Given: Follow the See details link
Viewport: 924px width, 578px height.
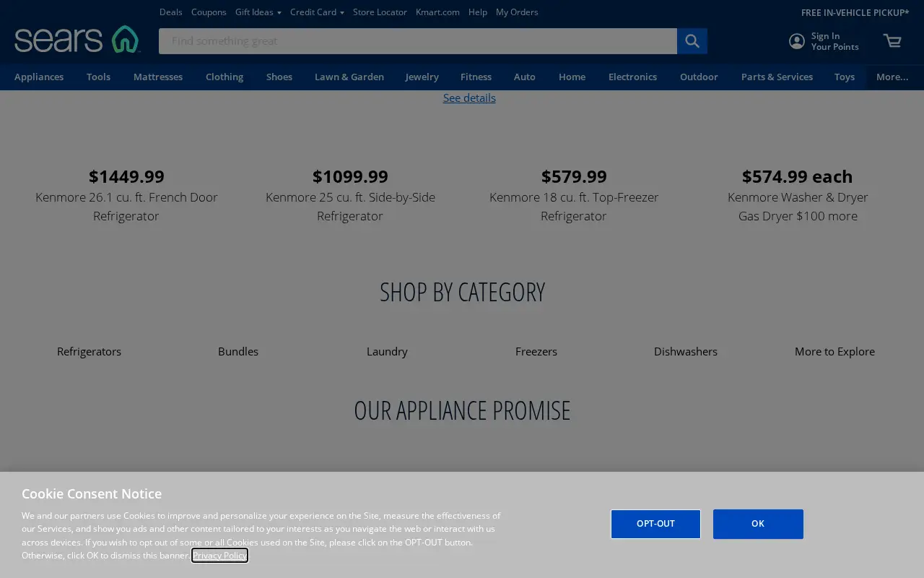Looking at the screenshot, I should [x=469, y=98].
